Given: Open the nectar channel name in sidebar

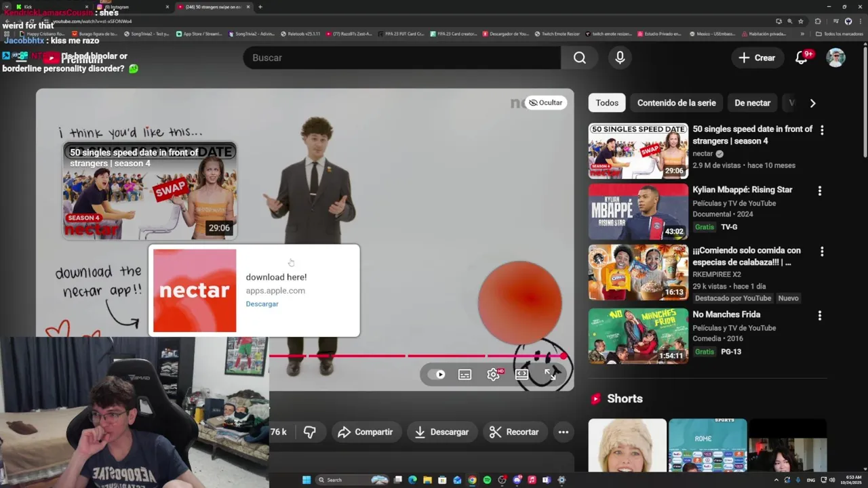Looking at the screenshot, I should click(703, 154).
